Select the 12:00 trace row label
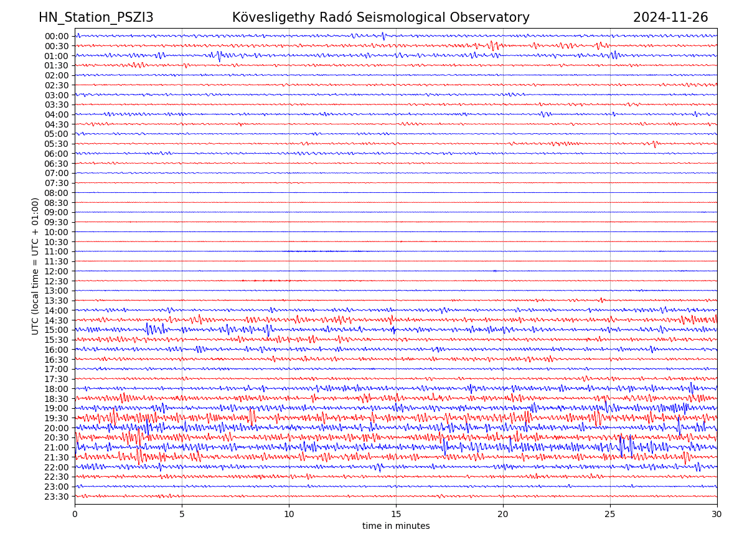 tap(57, 271)
